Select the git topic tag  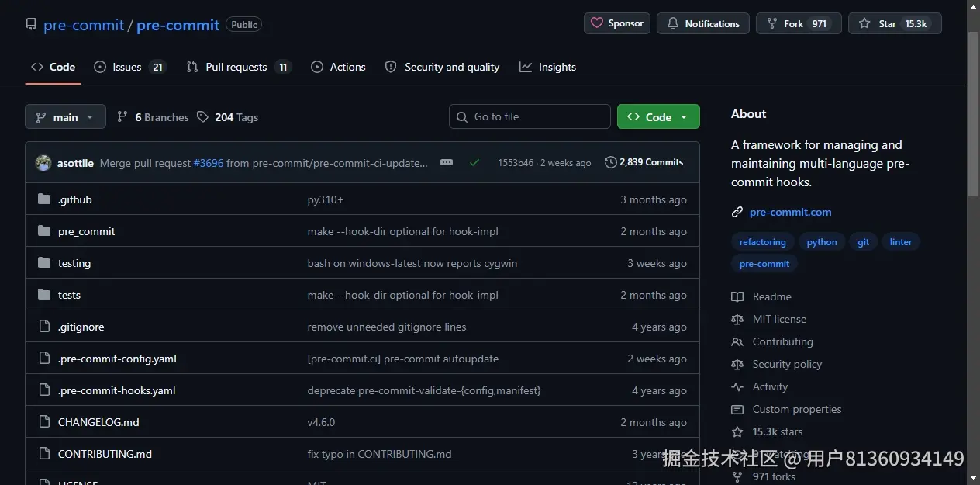tap(863, 242)
